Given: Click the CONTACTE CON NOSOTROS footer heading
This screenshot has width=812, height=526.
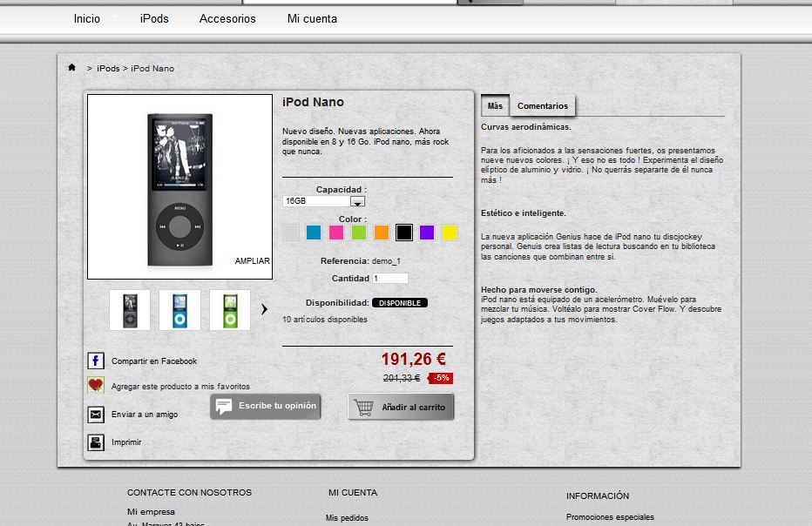Looking at the screenshot, I should pos(190,492).
